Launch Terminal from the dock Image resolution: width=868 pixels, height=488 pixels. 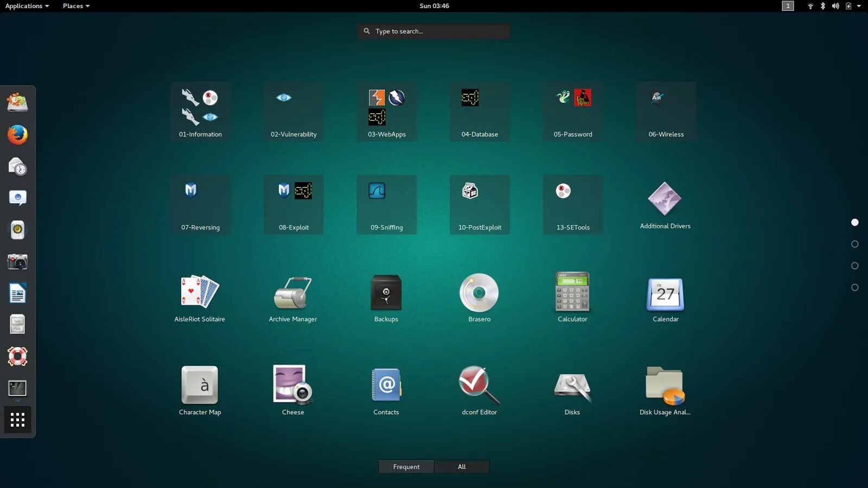point(17,388)
